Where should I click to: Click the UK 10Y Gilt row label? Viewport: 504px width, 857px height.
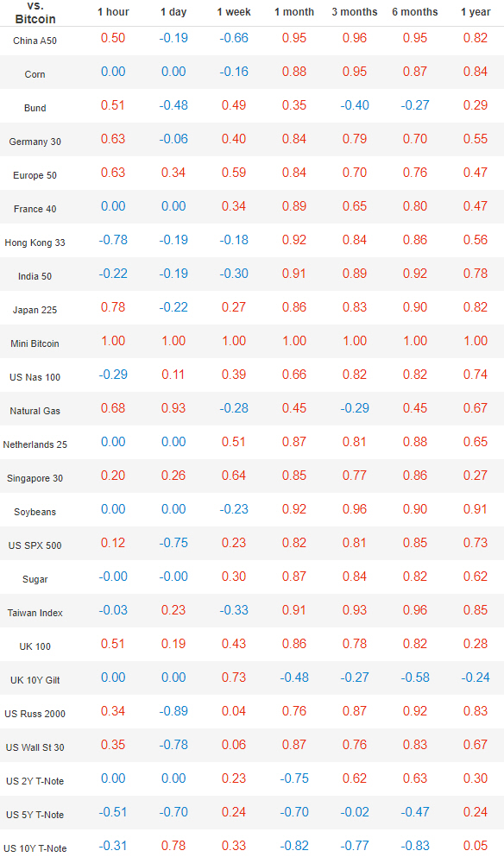[35, 680]
